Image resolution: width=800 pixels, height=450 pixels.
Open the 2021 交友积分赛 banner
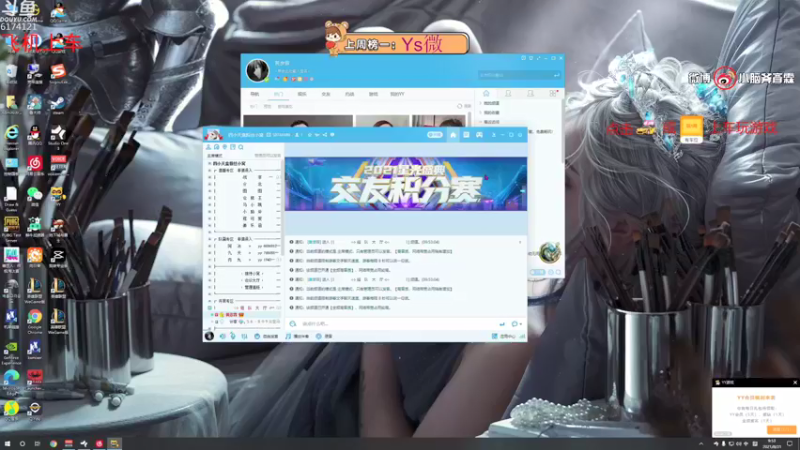click(x=406, y=184)
